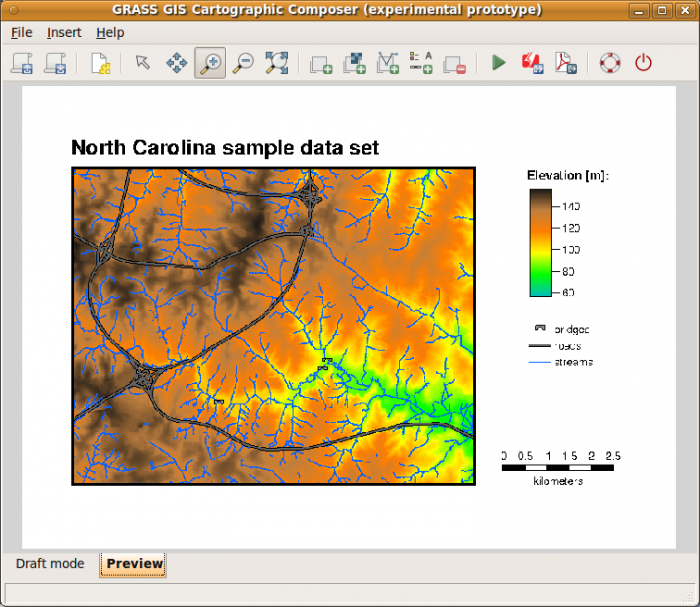Viewport: 700px width, 607px height.
Task: Open the File menu
Action: pyautogui.click(x=22, y=32)
